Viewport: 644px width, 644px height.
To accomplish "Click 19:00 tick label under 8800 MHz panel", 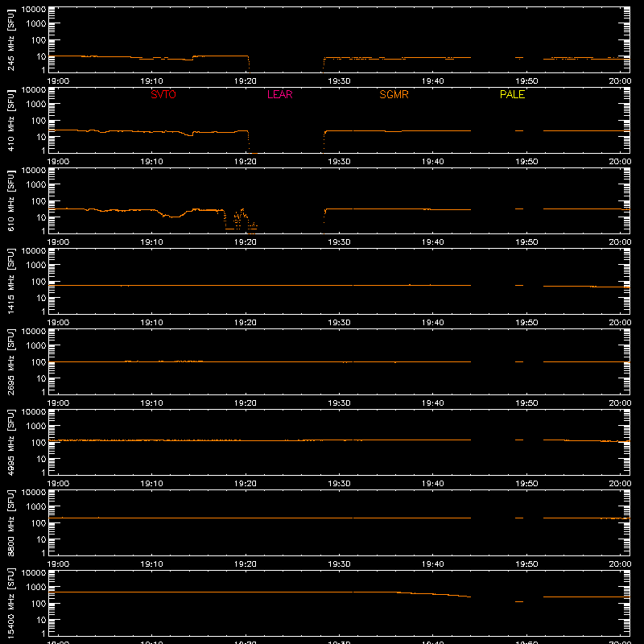I will [58, 564].
